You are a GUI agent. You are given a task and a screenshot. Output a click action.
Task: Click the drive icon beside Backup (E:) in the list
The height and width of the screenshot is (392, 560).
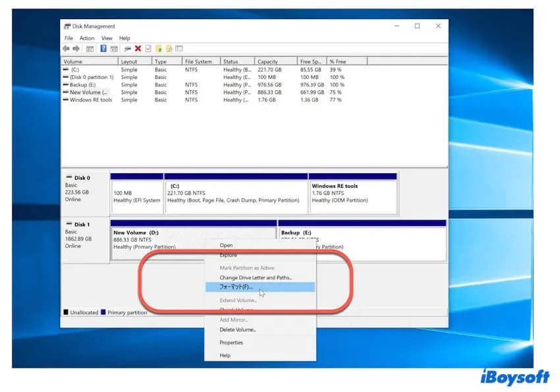(66, 85)
